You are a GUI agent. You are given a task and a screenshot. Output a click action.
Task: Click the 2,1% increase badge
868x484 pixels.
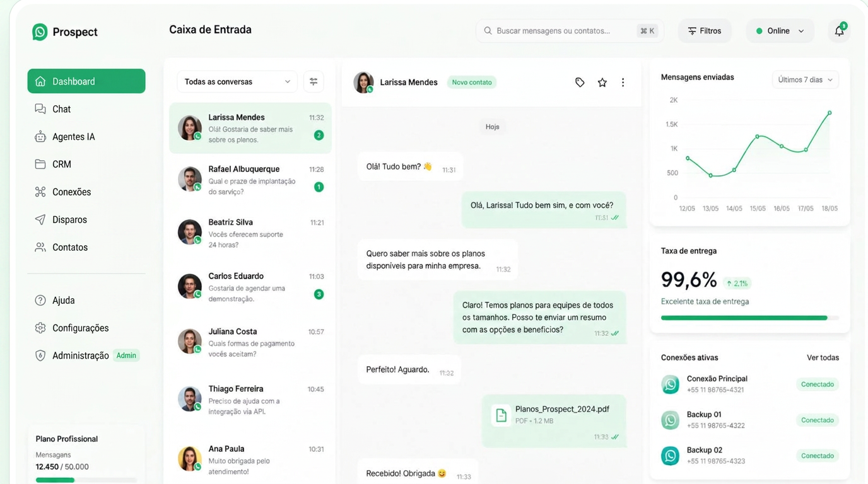pyautogui.click(x=737, y=284)
